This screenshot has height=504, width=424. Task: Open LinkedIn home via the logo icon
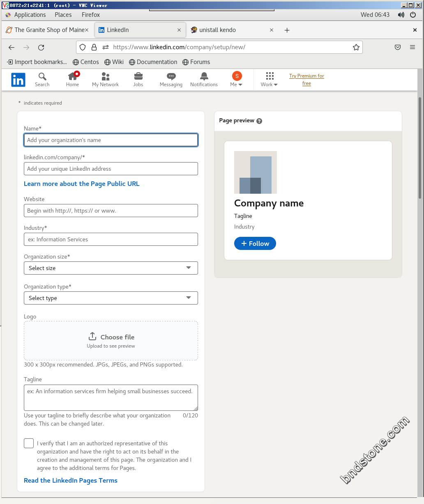pos(18,80)
